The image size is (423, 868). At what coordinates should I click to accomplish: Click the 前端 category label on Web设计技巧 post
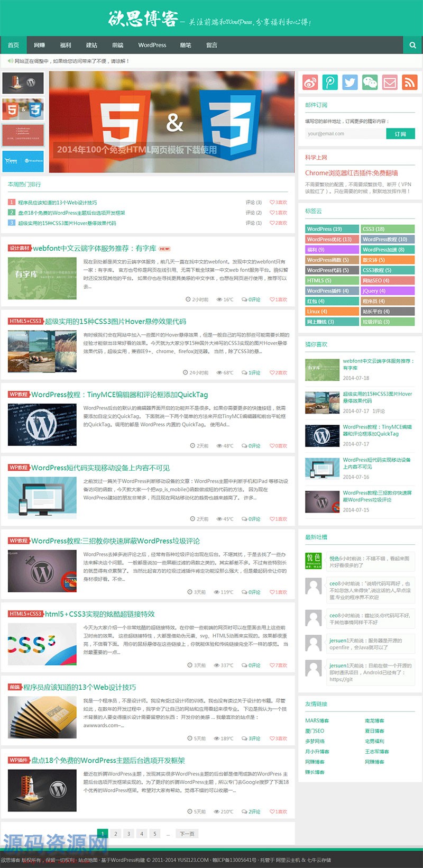click(15, 687)
